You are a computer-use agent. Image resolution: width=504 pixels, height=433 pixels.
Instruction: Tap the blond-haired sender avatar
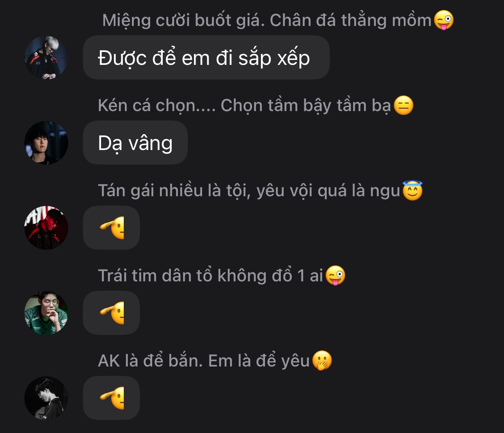tap(46, 58)
